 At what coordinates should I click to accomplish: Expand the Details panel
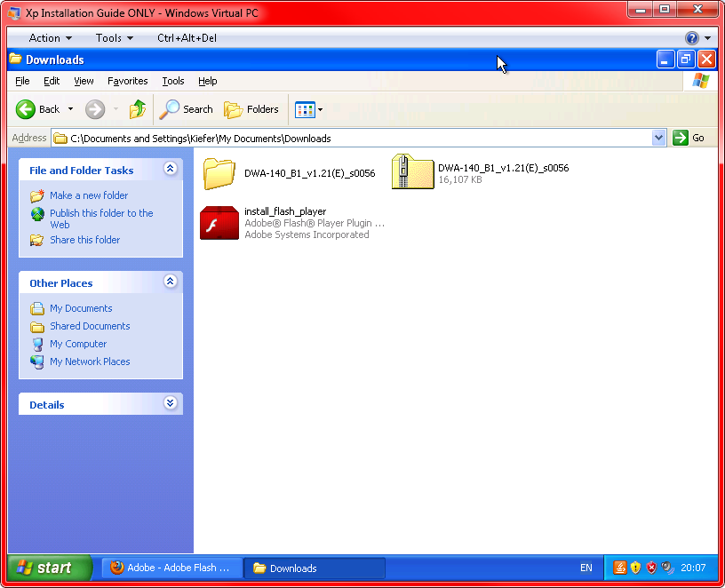tap(171, 403)
